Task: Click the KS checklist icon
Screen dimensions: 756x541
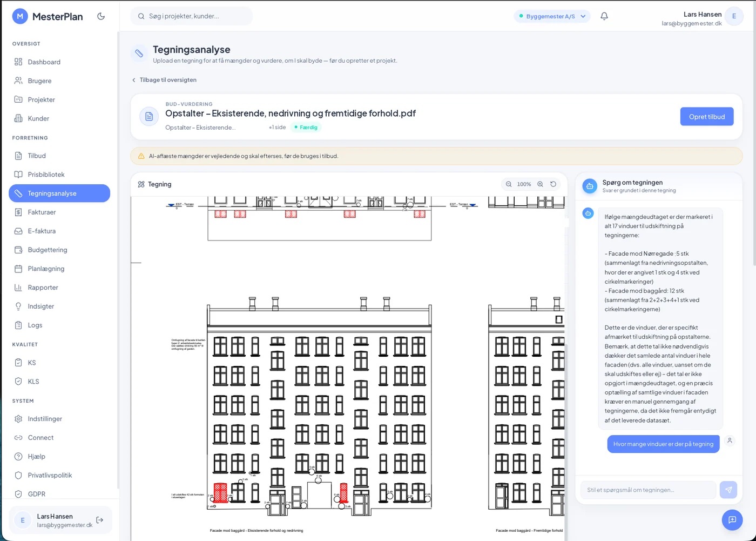Action: [x=18, y=363]
